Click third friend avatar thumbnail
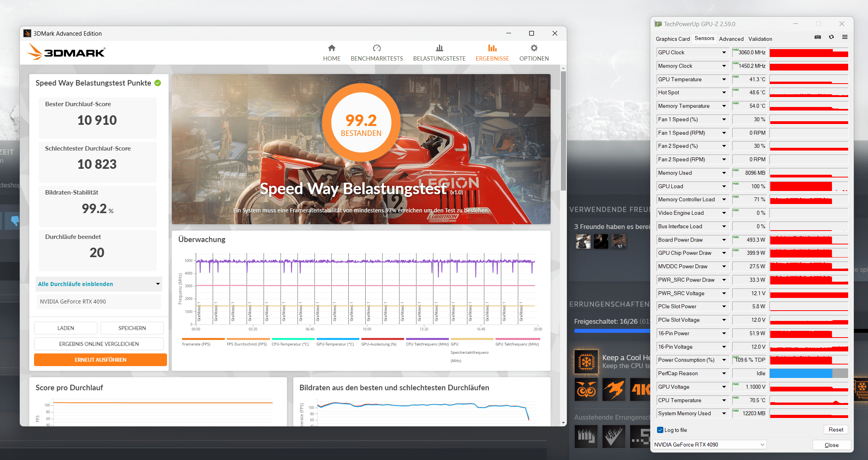The height and width of the screenshot is (460, 868). click(x=619, y=241)
